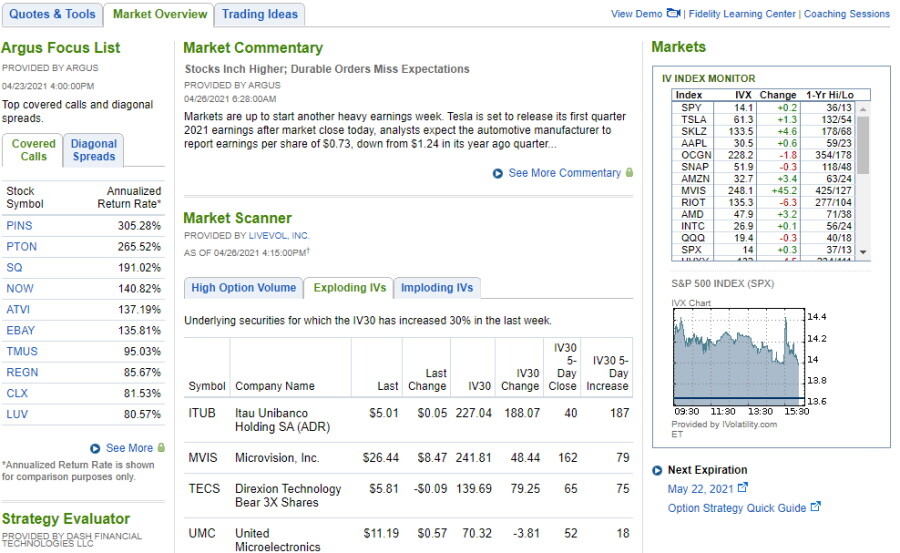Screen dimensions: 900x553
Task: Open the TMUS stock symbol link
Action: tap(22, 351)
